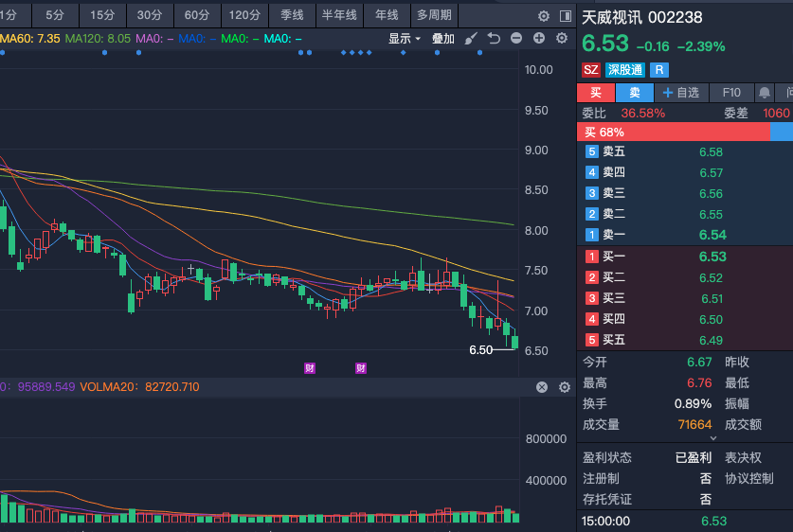Click the 最高 6.76 value
This screenshot has height=532, width=793.
tap(699, 383)
